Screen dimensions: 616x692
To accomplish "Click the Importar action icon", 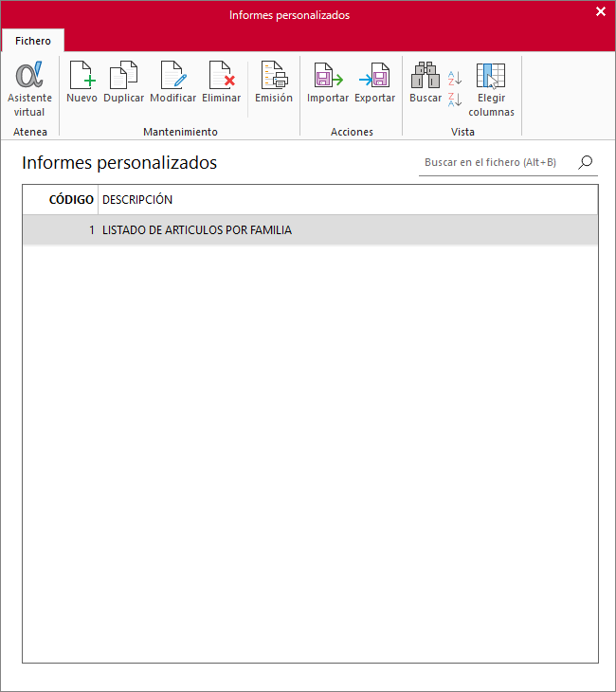I will [328, 82].
